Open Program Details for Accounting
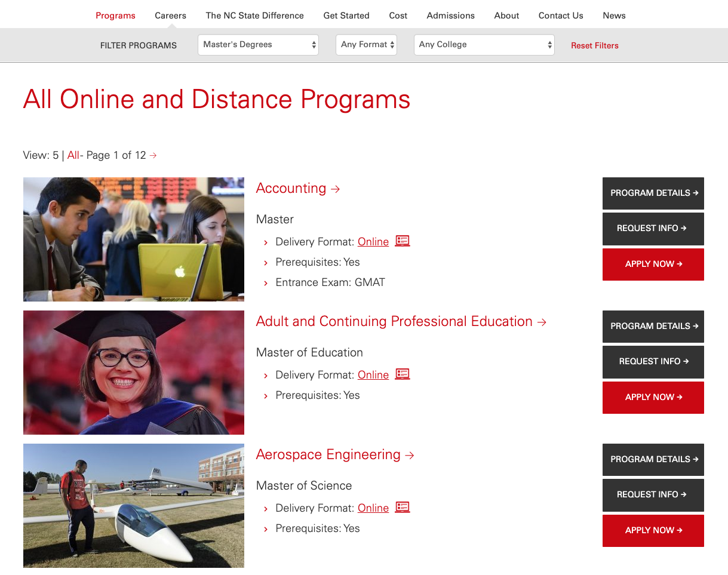728x575 pixels. tap(653, 193)
